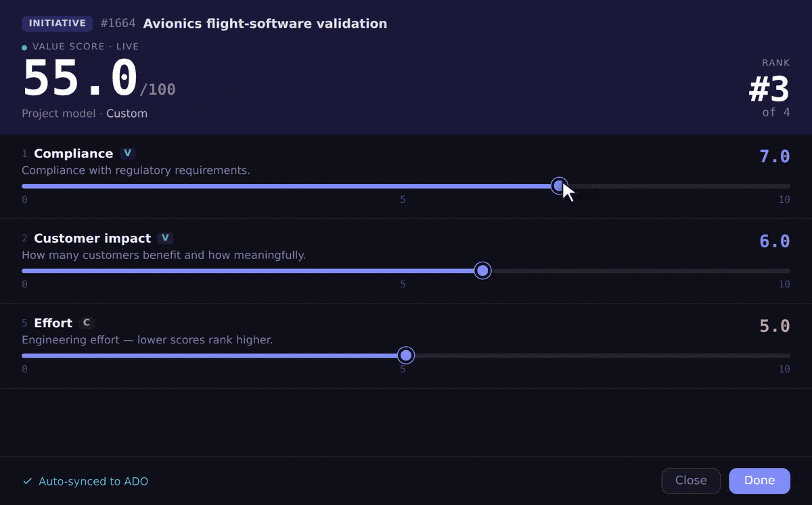Screen dimensions: 812x505
Task: Click the Close button
Action: tap(691, 481)
